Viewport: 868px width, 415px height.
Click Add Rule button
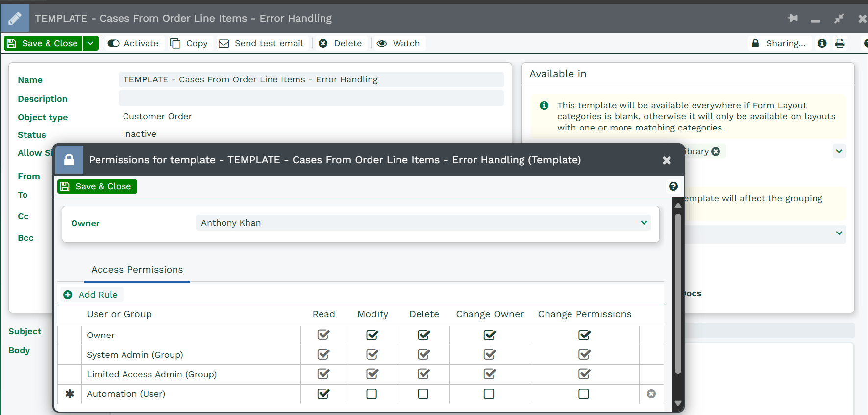[x=91, y=295]
